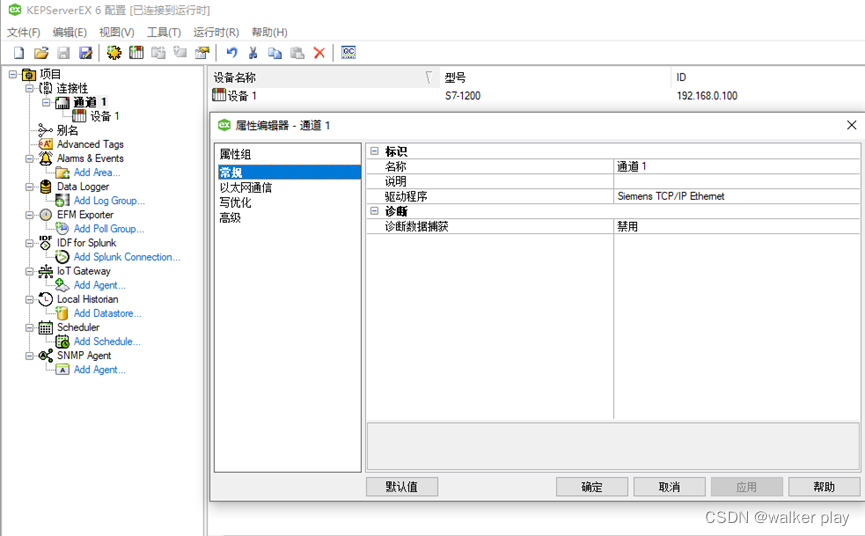Collapse the 通道 1 tree node
Screen dimensions: 865x536
point(46,102)
